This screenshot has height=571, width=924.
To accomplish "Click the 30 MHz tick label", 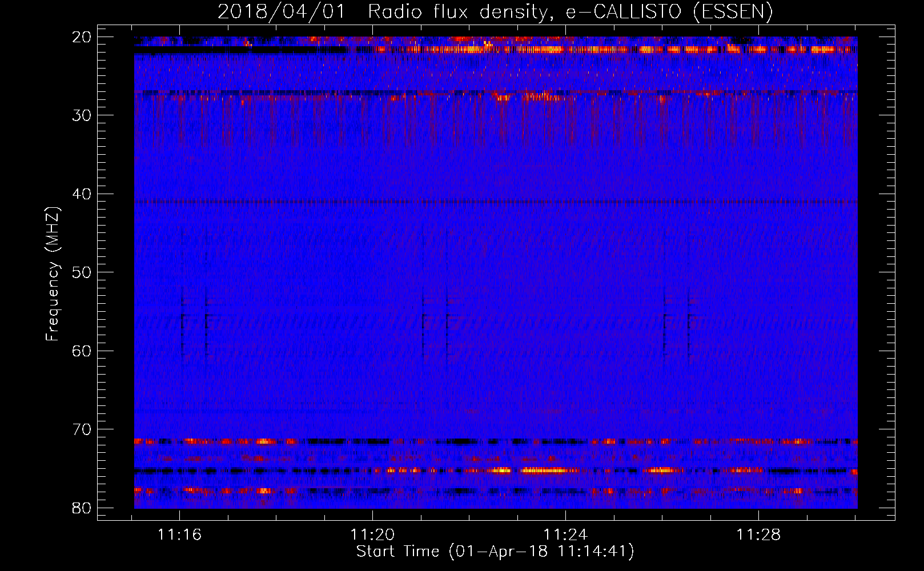I will (x=82, y=115).
